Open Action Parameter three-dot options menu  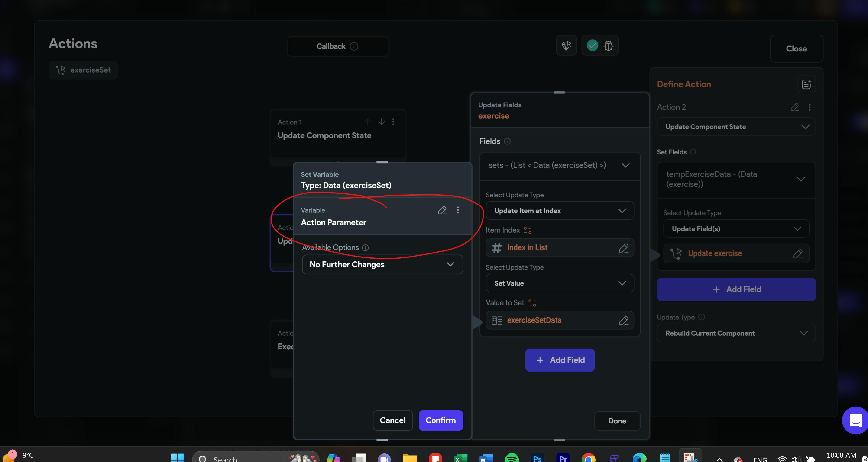(458, 210)
